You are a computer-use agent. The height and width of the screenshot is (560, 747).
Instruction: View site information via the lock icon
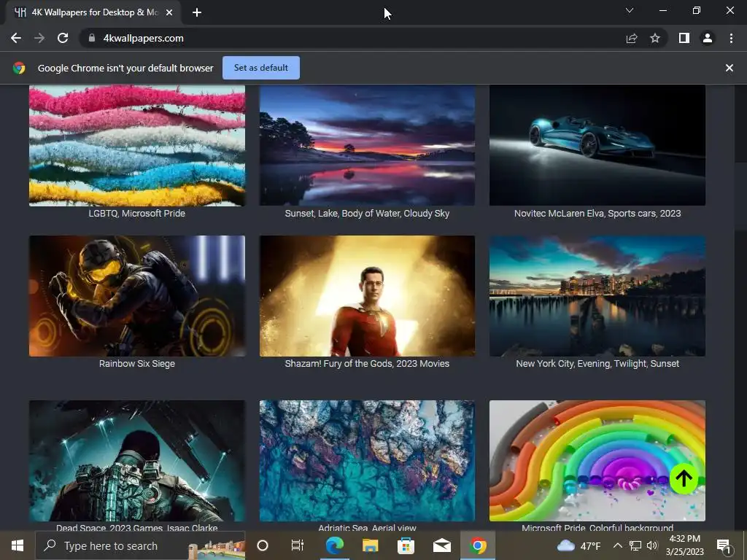tap(92, 38)
